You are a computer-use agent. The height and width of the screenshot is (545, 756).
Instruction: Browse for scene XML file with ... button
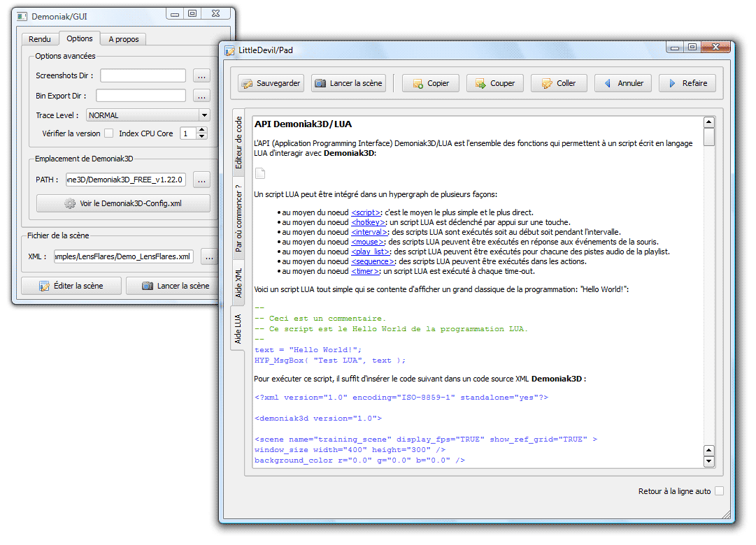coord(209,257)
